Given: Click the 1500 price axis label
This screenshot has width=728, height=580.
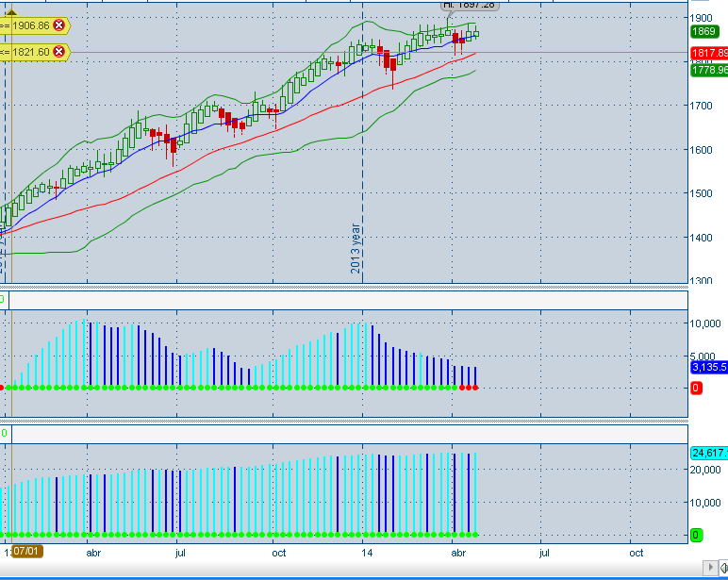Looking at the screenshot, I should coord(701,193).
